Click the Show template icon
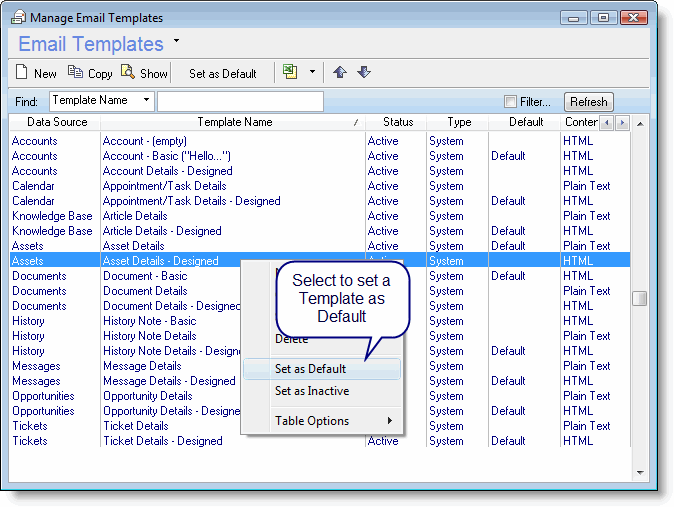The width and height of the screenshot is (674, 507). [x=128, y=72]
